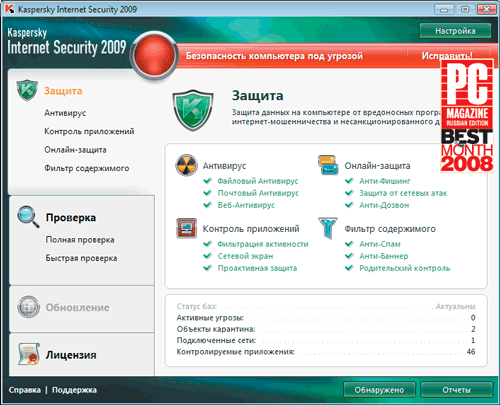This screenshot has width=500, height=405.
Task: Click the Файловый Антивирус link
Action: click(258, 181)
